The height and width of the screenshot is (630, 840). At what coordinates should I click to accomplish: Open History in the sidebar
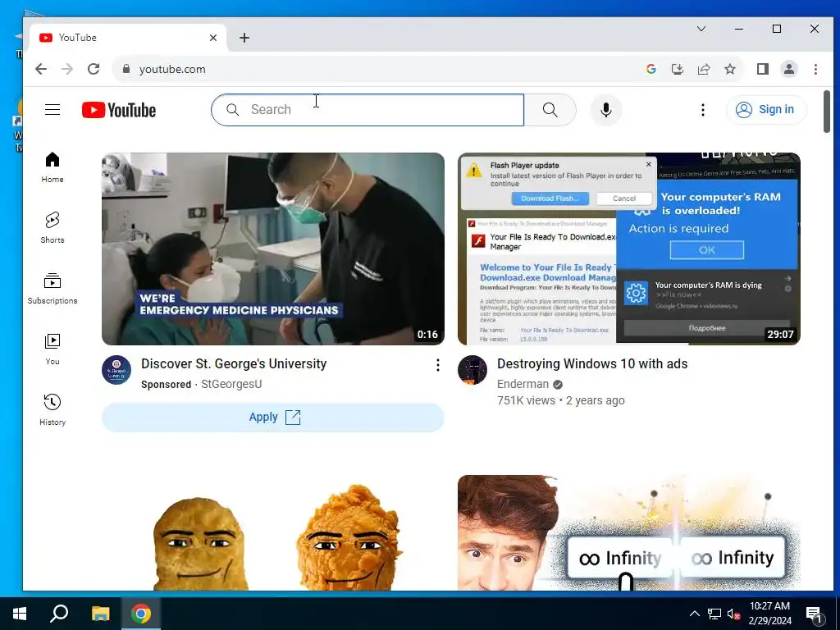(52, 410)
